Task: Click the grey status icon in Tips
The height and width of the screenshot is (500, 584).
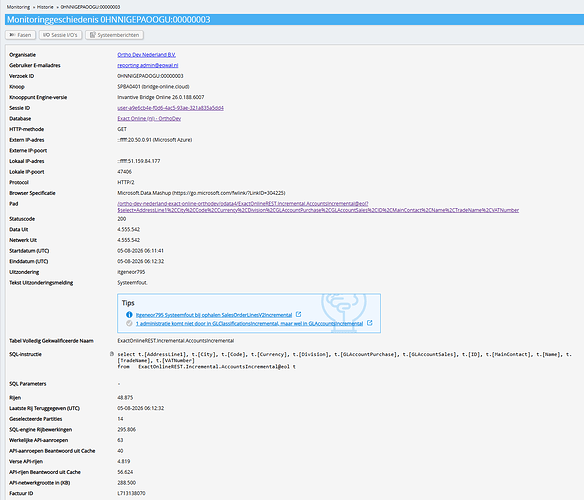Action: [x=129, y=323]
